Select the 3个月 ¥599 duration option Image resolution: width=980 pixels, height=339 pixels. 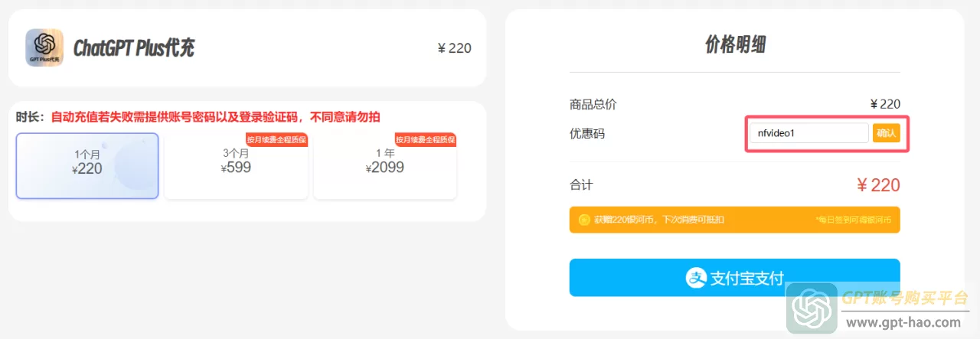coord(236,165)
